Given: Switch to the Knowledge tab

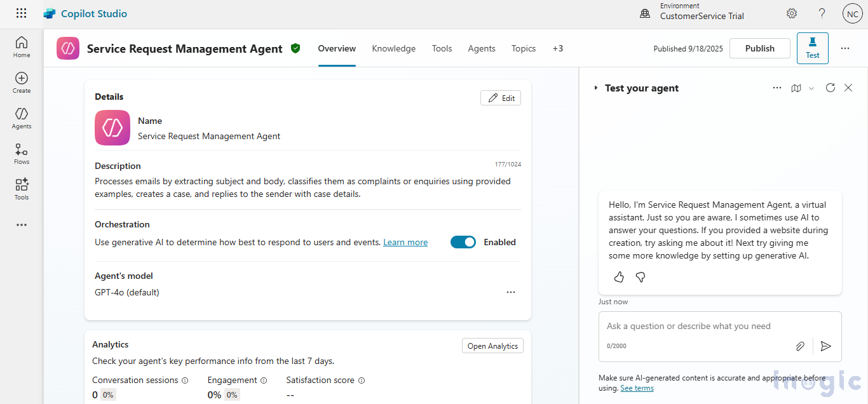Looking at the screenshot, I should coord(393,48).
